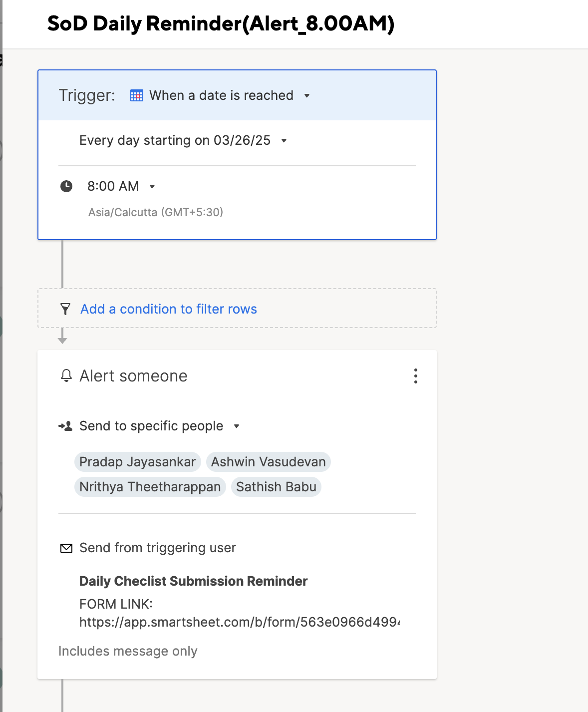Open the three-dot menu on Alert someone
Viewport: 588px width, 712px height.
point(415,376)
